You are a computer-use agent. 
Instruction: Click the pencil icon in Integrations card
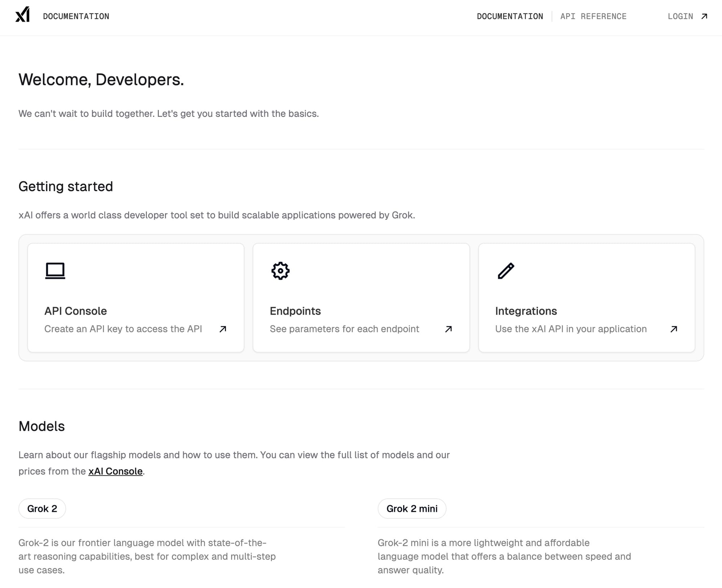[506, 271]
